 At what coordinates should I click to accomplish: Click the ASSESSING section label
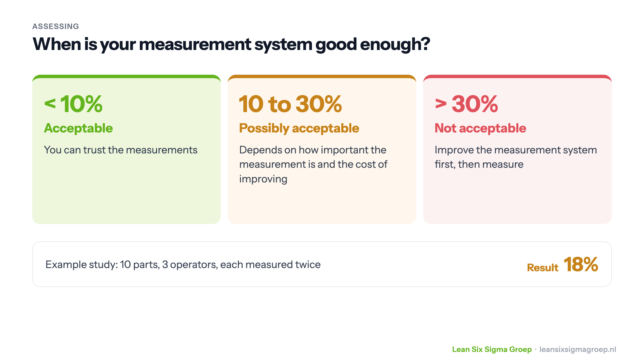(55, 26)
